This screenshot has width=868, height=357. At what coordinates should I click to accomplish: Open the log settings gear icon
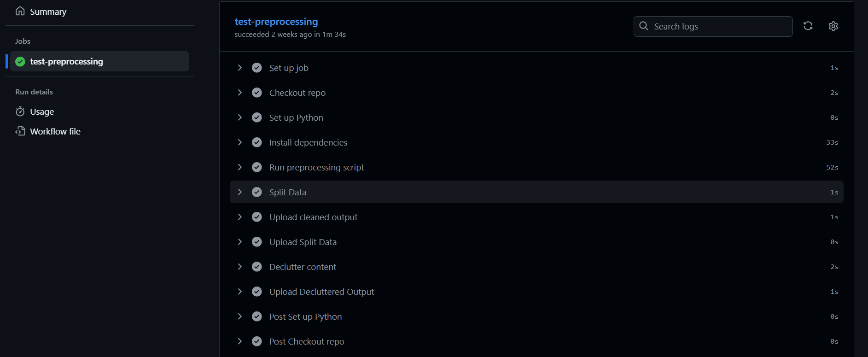pos(833,26)
